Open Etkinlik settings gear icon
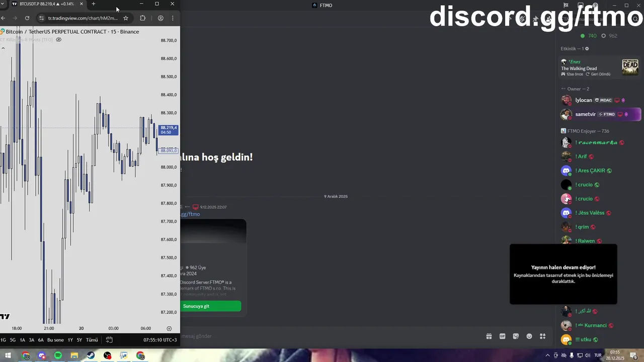Screen dimensions: 644x362 [x=587, y=49]
